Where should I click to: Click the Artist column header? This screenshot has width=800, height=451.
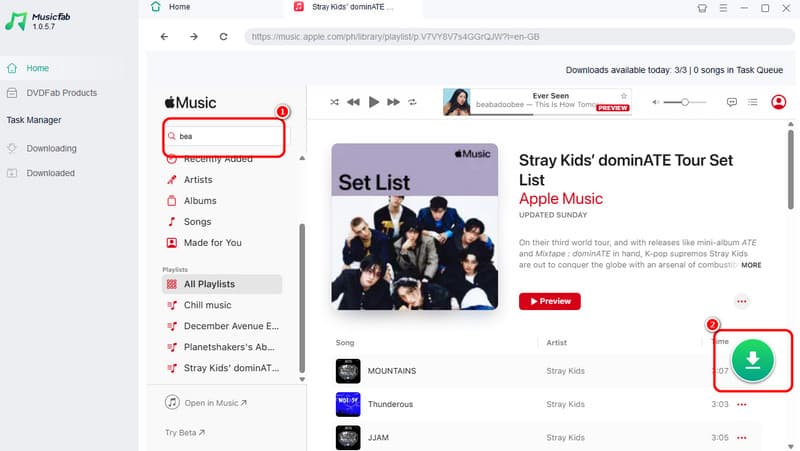(x=556, y=342)
